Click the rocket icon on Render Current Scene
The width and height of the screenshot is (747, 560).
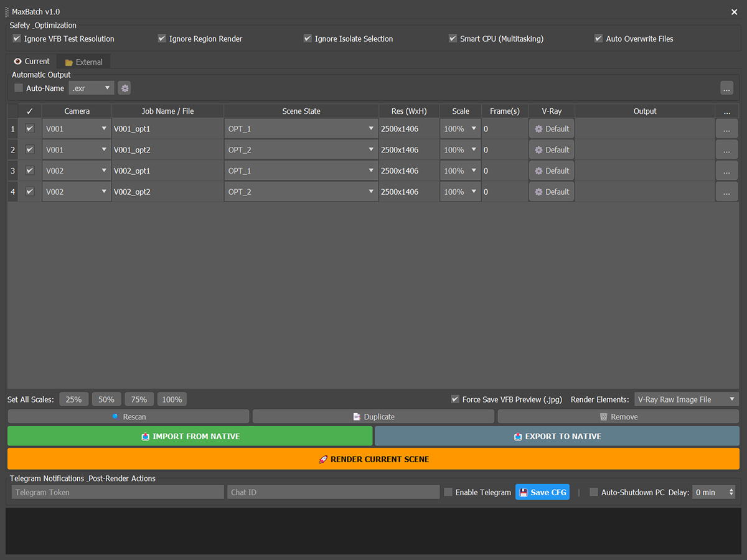tap(323, 459)
